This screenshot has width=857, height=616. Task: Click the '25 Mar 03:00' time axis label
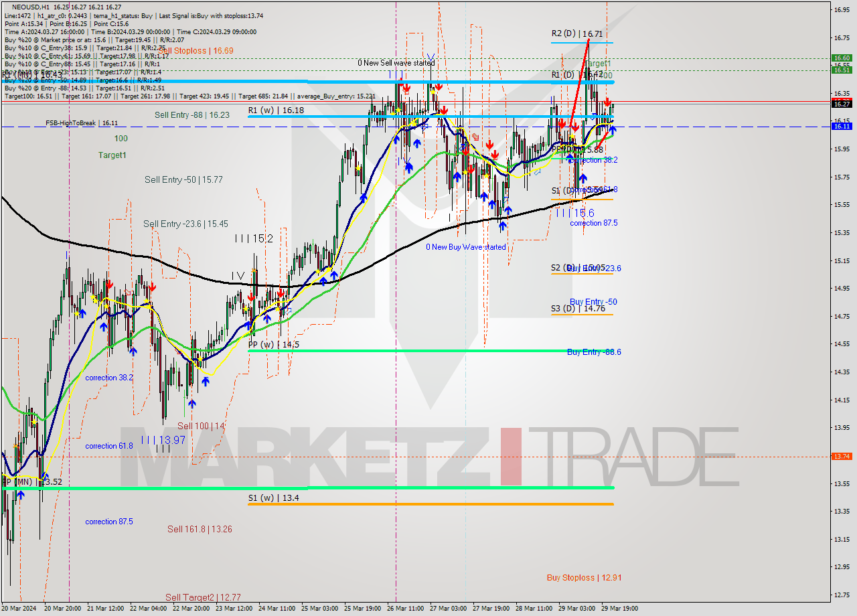[x=319, y=609]
